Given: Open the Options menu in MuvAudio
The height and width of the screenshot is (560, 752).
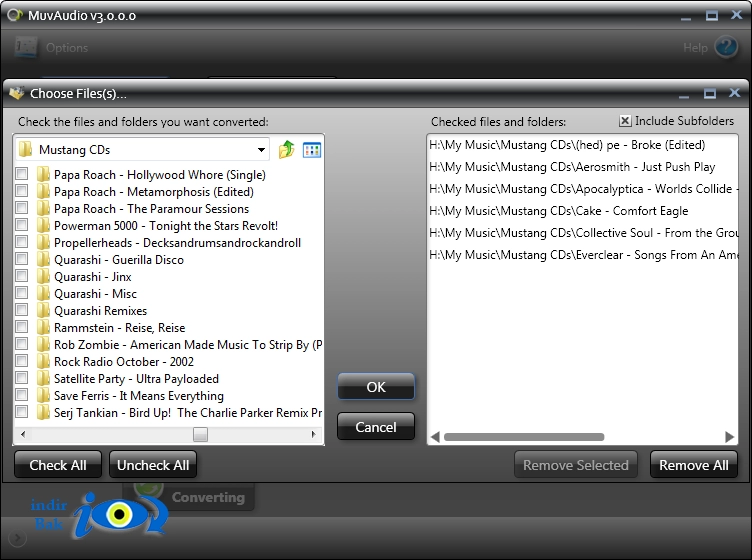Looking at the screenshot, I should tap(67, 47).
